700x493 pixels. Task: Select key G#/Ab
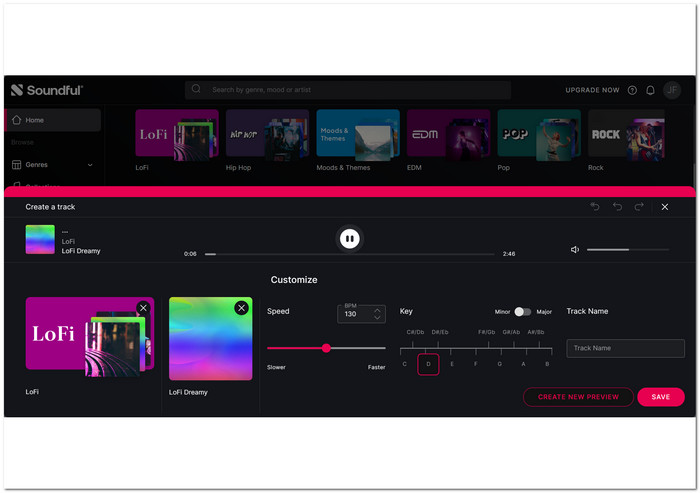click(x=511, y=332)
